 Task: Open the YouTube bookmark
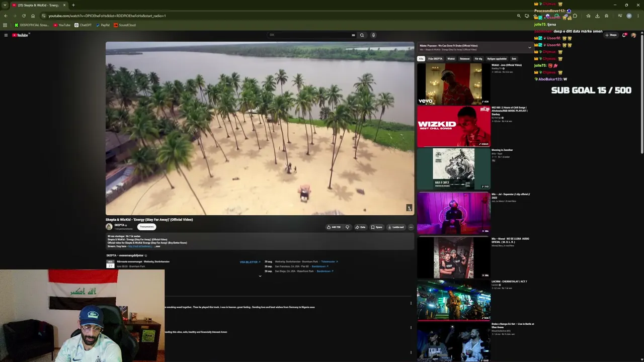[x=62, y=25]
